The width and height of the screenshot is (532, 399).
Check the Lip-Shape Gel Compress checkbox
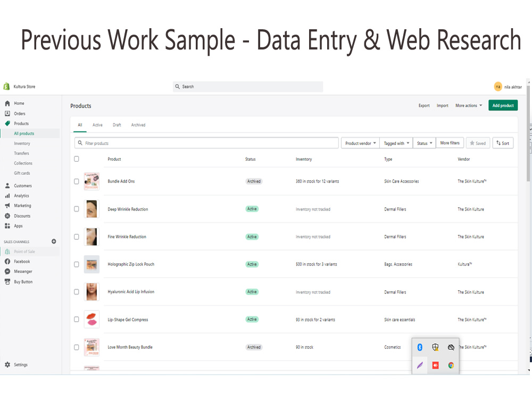[x=76, y=319]
